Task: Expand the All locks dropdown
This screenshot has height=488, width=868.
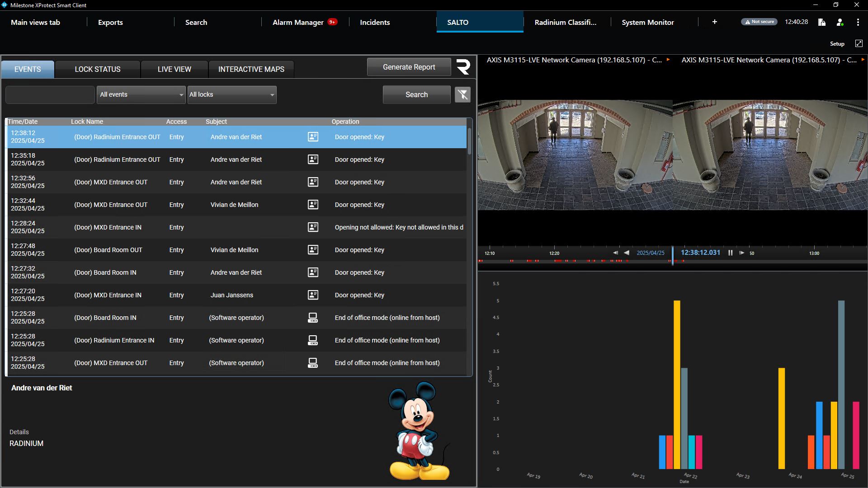Action: (231, 95)
